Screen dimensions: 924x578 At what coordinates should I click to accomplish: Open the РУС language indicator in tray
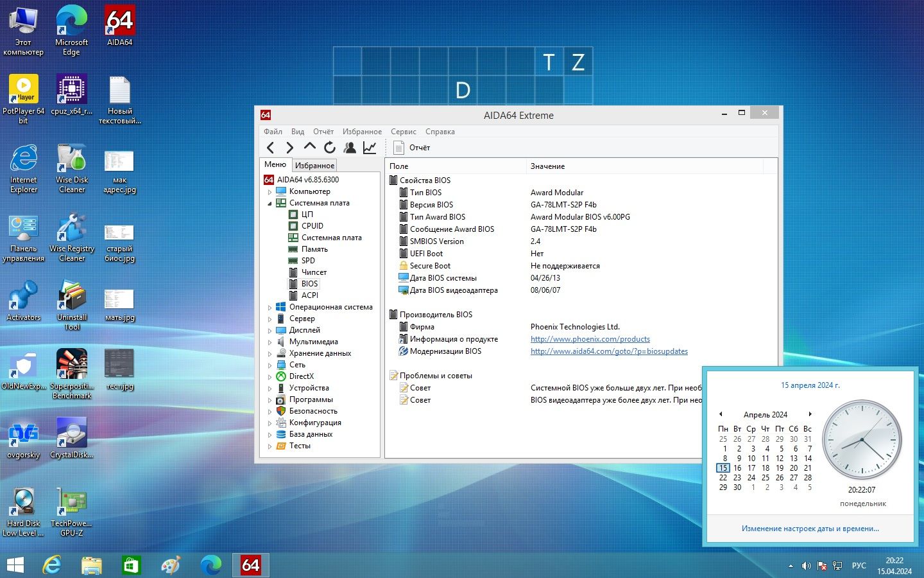tap(859, 566)
